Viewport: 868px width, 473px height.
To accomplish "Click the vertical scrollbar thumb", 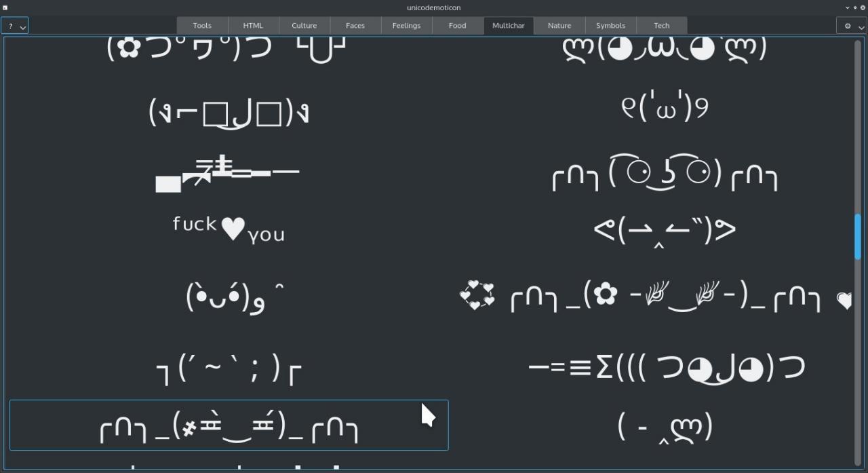I will tap(858, 236).
